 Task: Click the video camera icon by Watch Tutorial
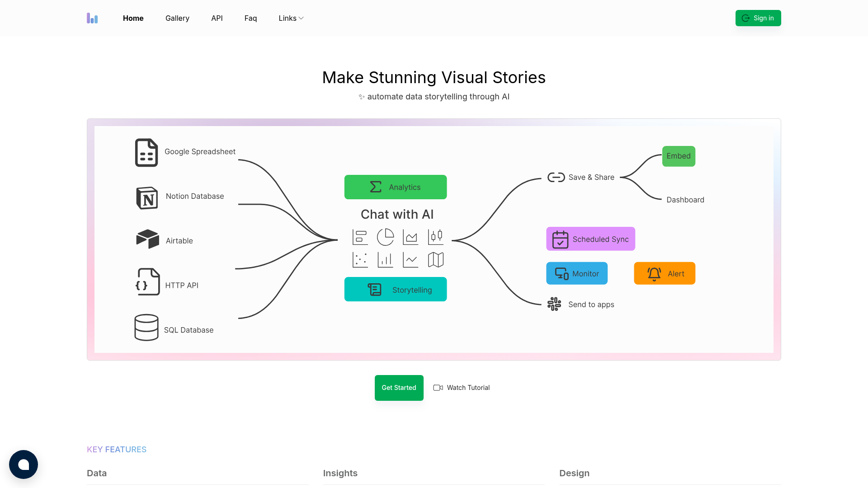[438, 388]
